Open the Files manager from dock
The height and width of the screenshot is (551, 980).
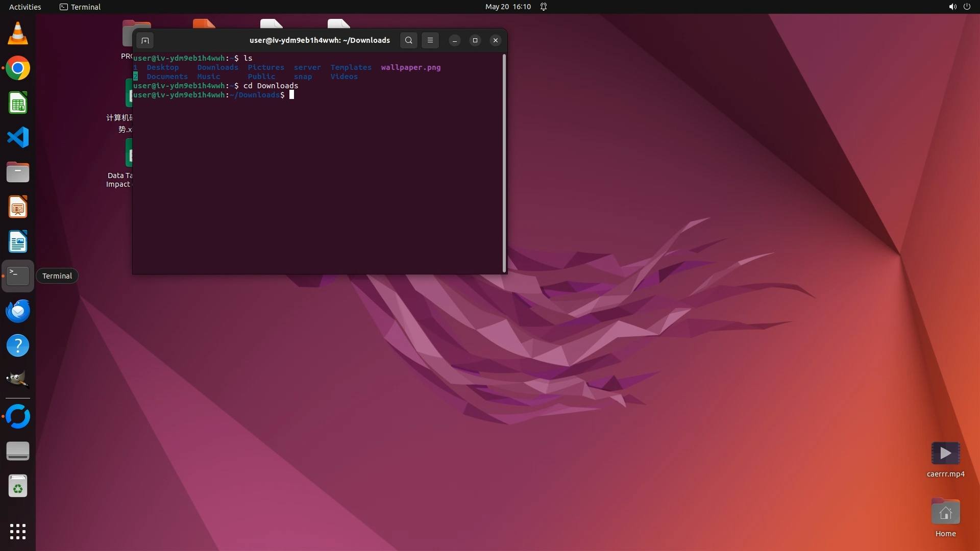coord(18,172)
